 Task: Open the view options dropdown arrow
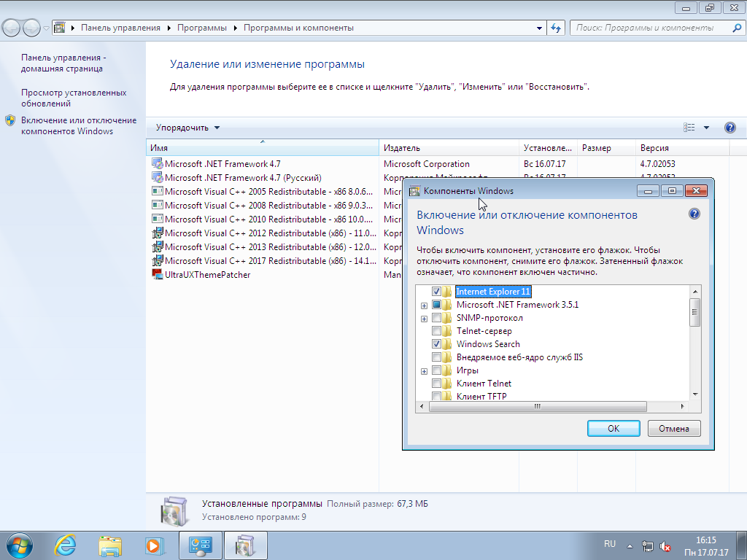pos(706,128)
